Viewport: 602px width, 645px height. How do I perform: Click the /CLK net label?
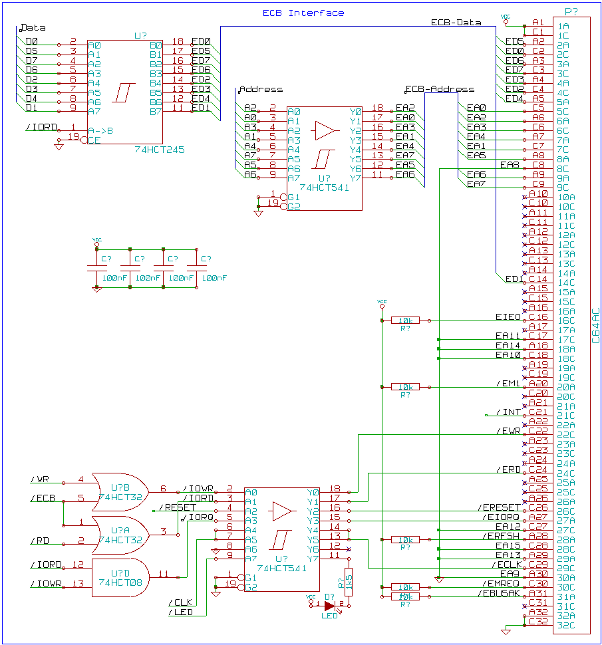tap(181, 601)
